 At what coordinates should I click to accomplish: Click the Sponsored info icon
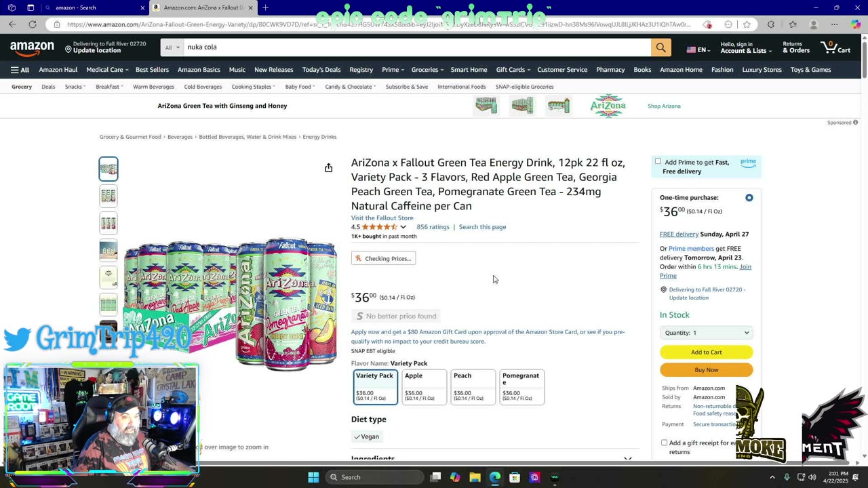coord(855,123)
